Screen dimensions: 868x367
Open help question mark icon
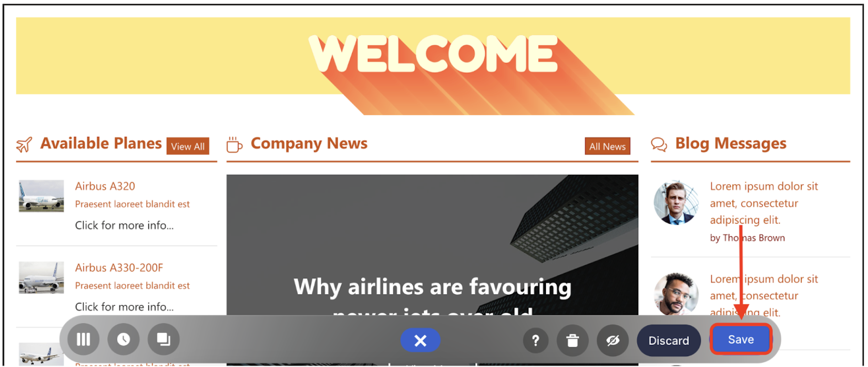536,341
